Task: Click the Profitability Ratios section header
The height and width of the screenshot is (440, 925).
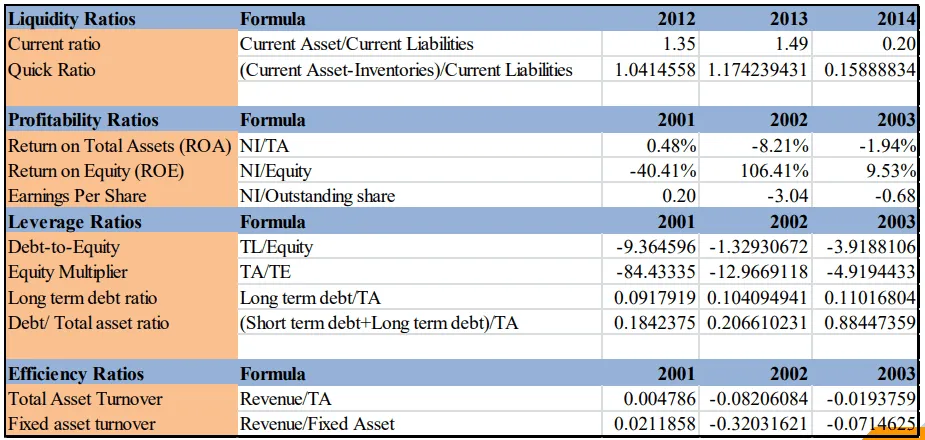Action: tap(83, 120)
